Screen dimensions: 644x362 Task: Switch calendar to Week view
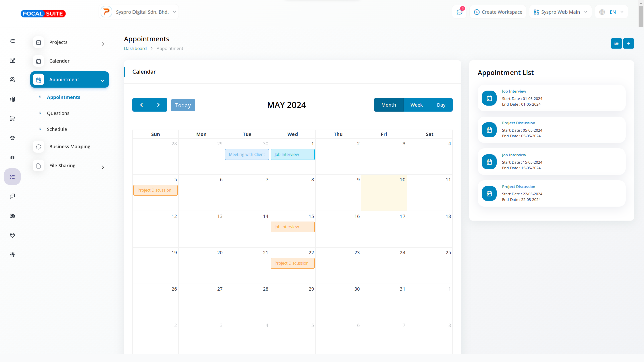[x=416, y=105]
